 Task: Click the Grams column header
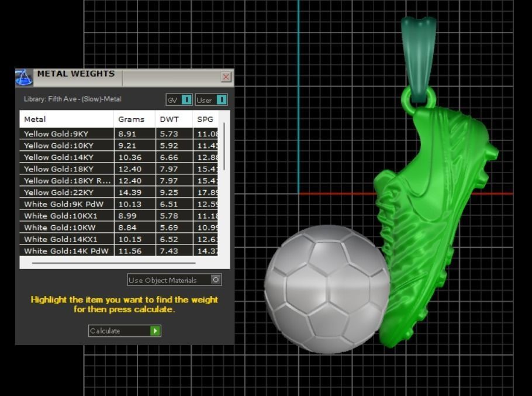point(134,119)
